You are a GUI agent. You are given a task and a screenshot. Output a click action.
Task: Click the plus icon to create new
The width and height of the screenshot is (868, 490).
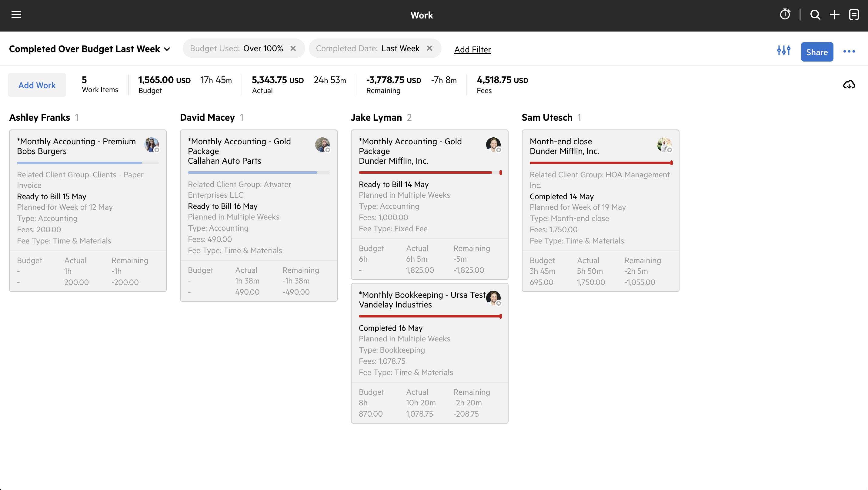click(x=834, y=15)
